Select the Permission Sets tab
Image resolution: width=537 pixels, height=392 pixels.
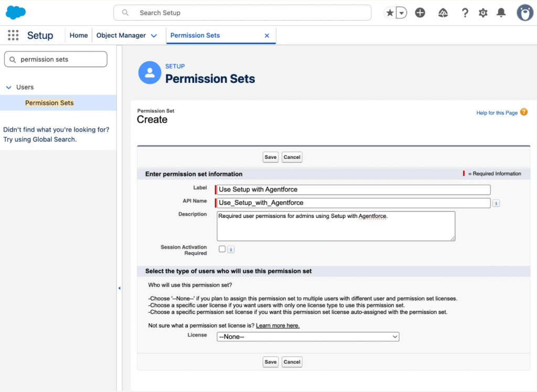[195, 35]
